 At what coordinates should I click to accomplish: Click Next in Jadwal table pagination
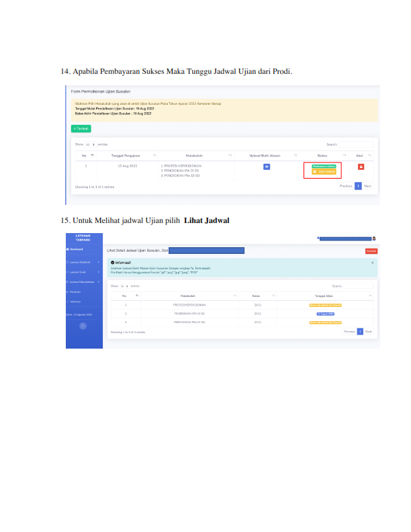[368, 331]
